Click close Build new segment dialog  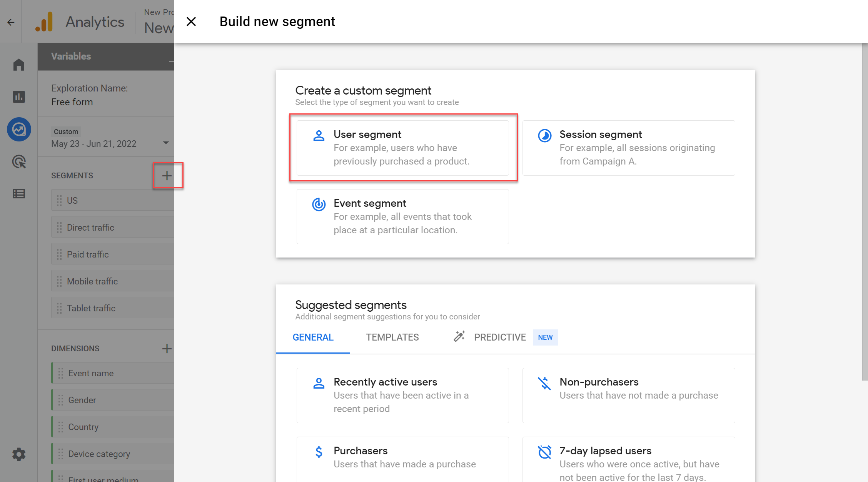coord(192,21)
